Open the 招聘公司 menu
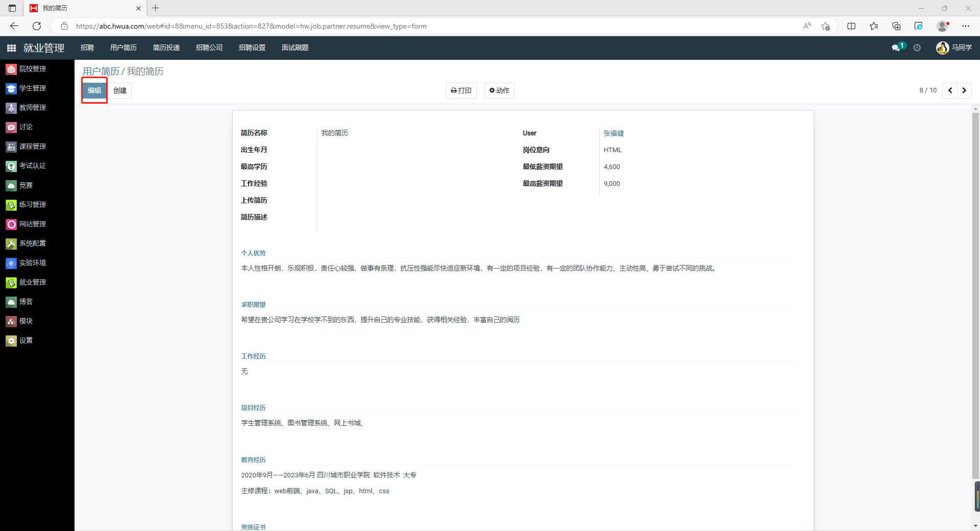The image size is (980, 531). (209, 47)
